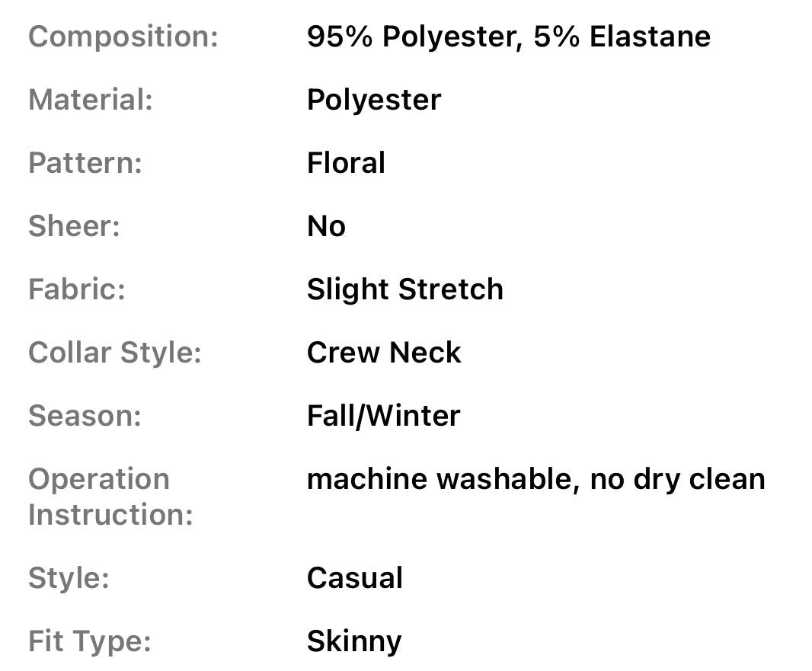Select the "Floral" pattern value
812x671 pixels.
click(346, 164)
